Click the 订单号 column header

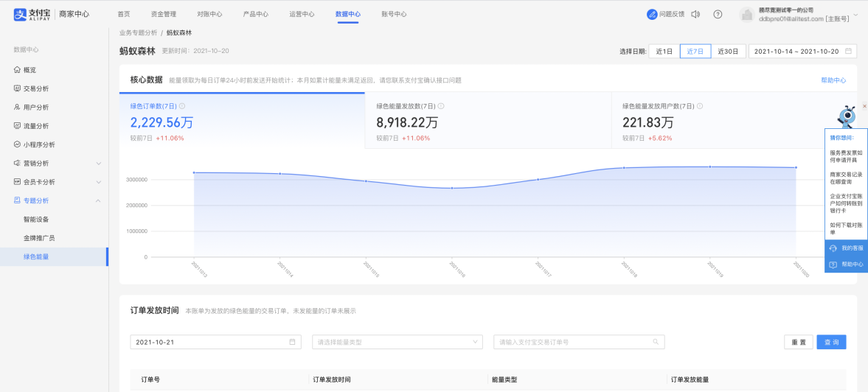[150, 379]
